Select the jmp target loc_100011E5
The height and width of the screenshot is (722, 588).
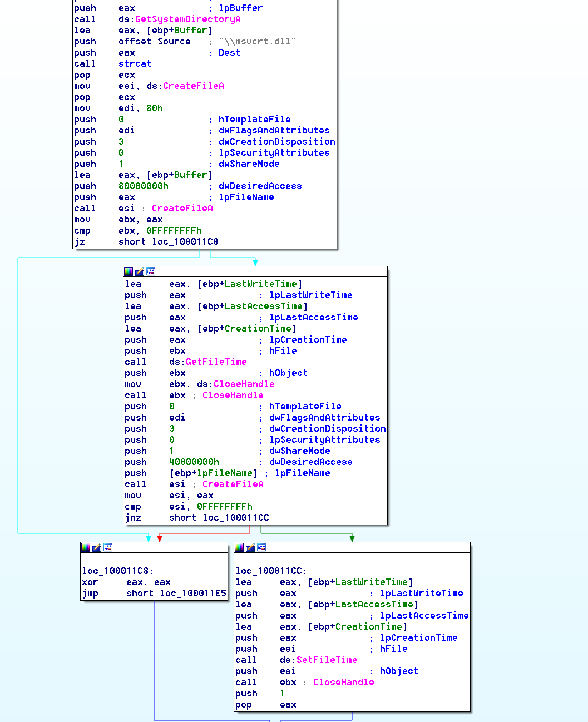192,594
